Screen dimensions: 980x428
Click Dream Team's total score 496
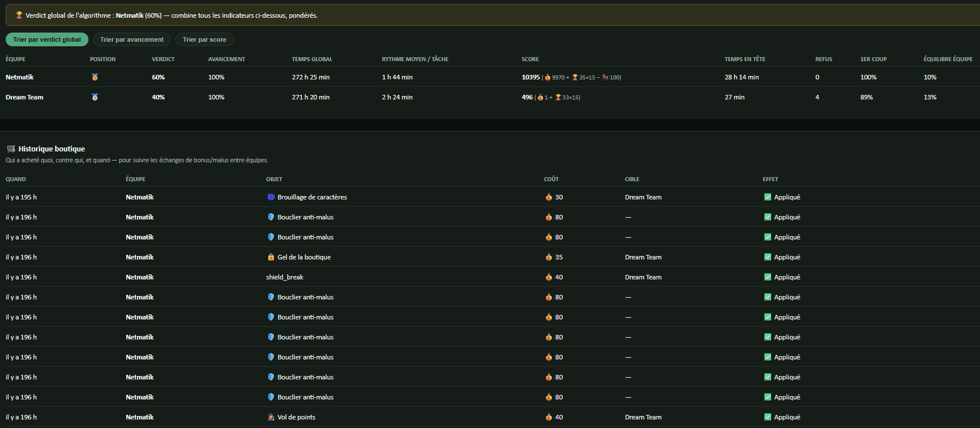527,97
